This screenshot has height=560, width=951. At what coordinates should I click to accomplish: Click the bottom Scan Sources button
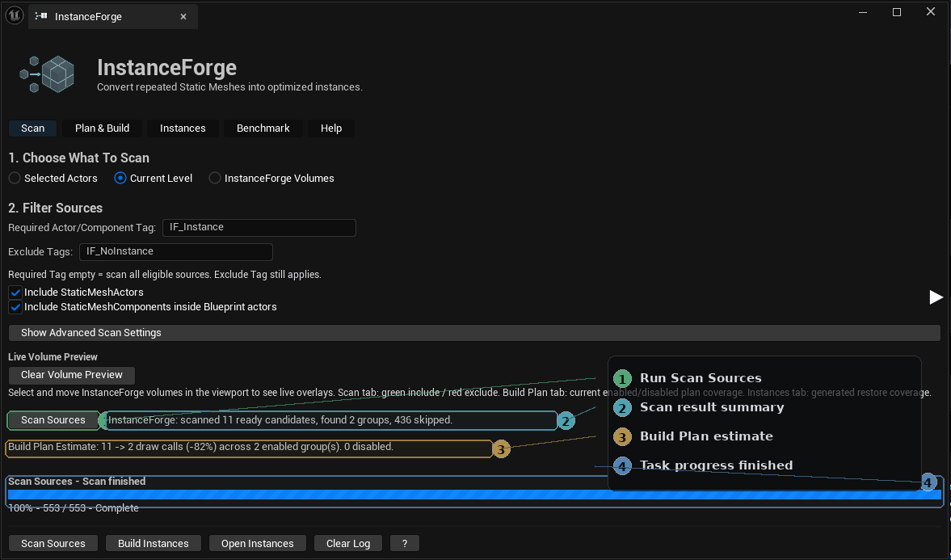point(53,544)
